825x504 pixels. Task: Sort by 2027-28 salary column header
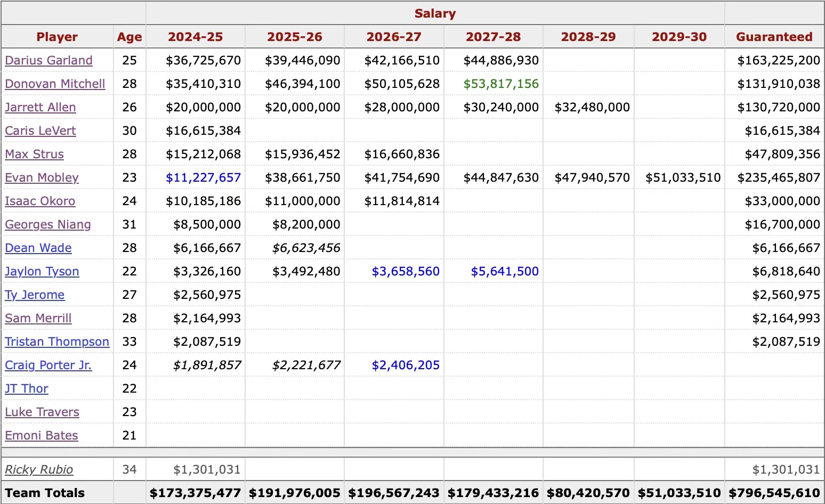pos(494,37)
